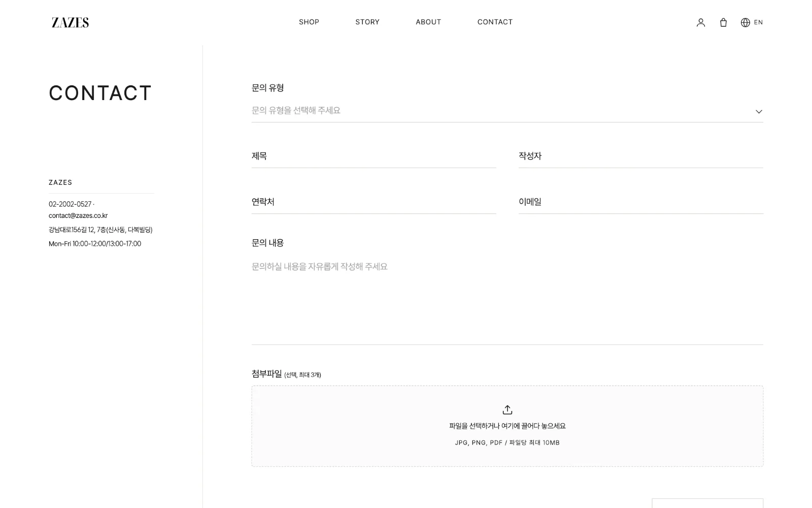Select CONTACT in the top navigation
The image size is (812, 508).
[x=495, y=22]
